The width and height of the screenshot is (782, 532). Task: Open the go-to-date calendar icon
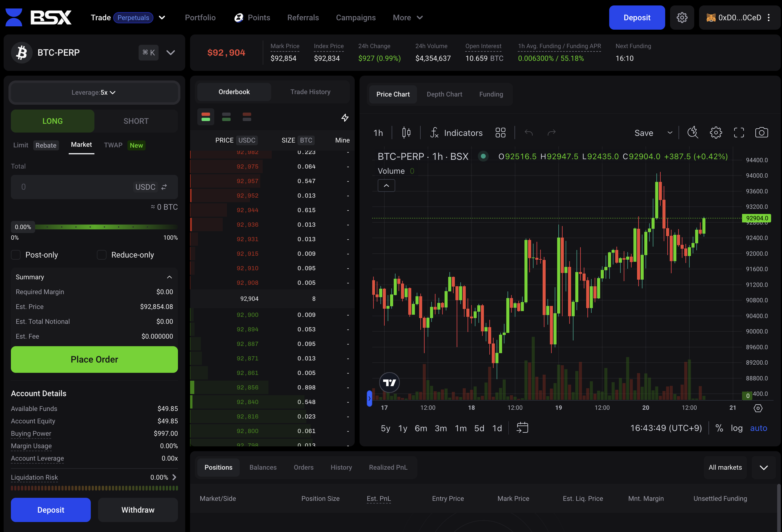point(522,428)
